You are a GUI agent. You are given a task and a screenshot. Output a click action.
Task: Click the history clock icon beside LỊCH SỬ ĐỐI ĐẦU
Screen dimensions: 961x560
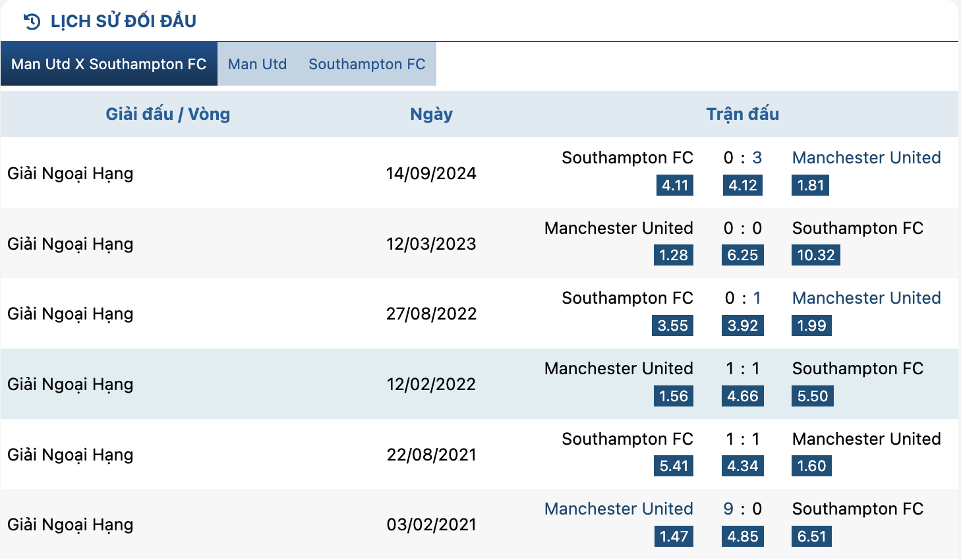[x=32, y=22]
